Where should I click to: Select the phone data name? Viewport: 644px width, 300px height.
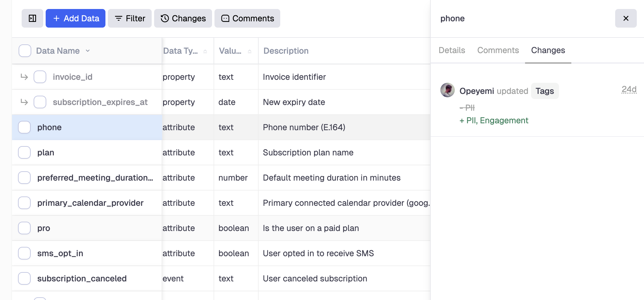pyautogui.click(x=50, y=127)
